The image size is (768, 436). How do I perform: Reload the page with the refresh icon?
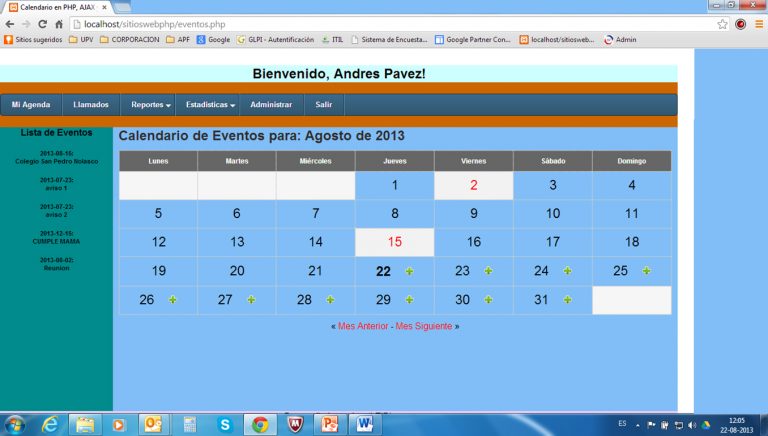(x=42, y=23)
